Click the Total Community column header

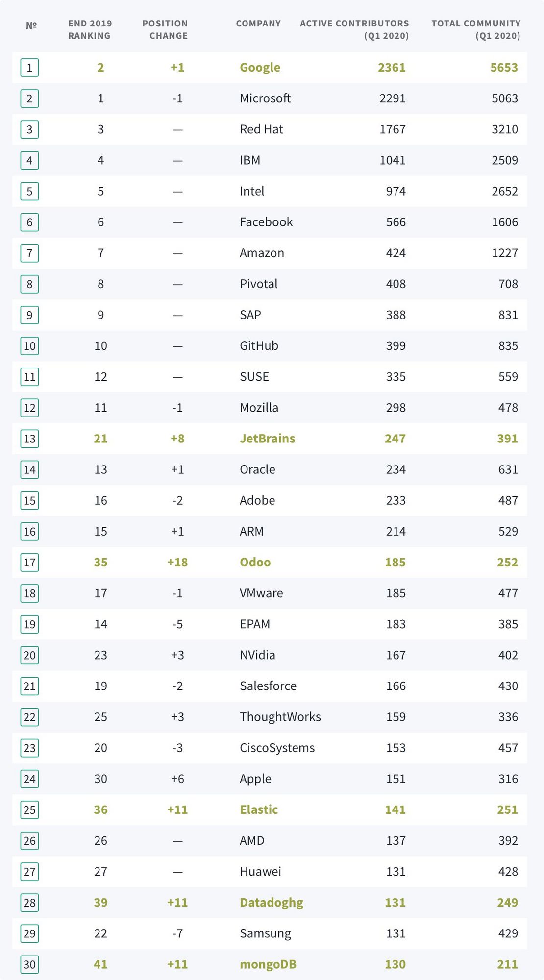pos(476,29)
